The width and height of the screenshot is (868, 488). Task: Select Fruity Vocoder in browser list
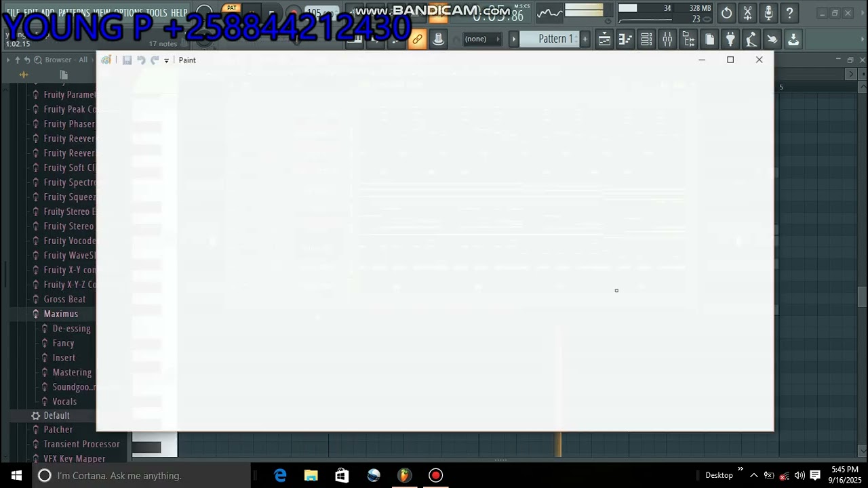pyautogui.click(x=70, y=241)
